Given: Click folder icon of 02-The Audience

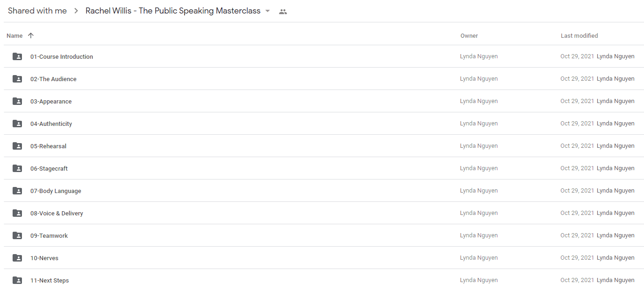Looking at the screenshot, I should (x=17, y=79).
